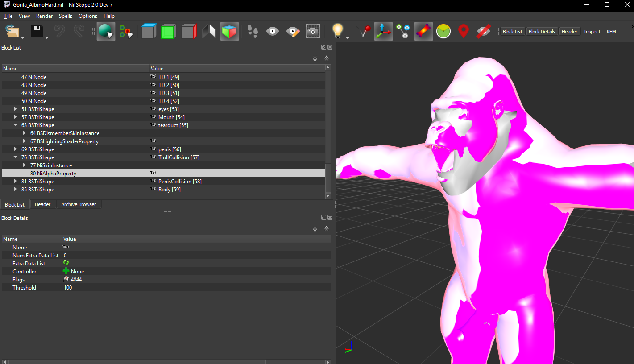The width and height of the screenshot is (634, 364).
Task: Toggle the Block Details toolbar button
Action: pyautogui.click(x=542, y=32)
